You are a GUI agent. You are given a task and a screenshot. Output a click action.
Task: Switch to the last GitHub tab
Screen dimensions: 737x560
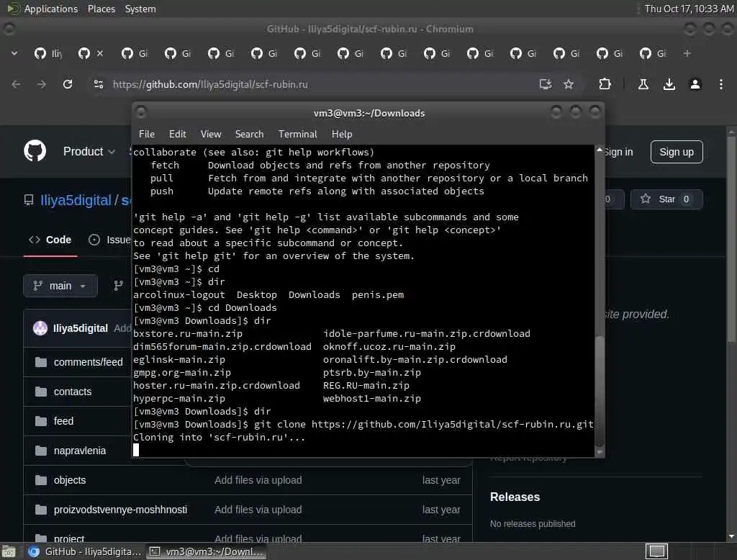point(654,53)
